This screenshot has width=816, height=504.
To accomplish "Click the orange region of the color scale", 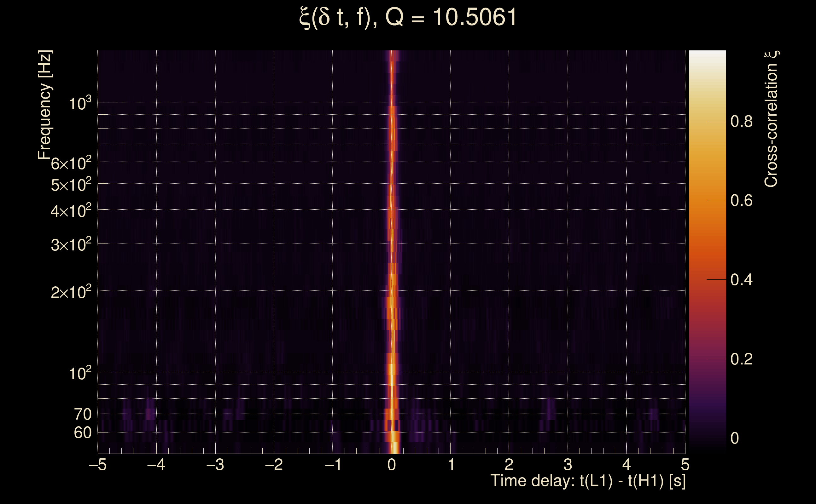I will pos(707,200).
